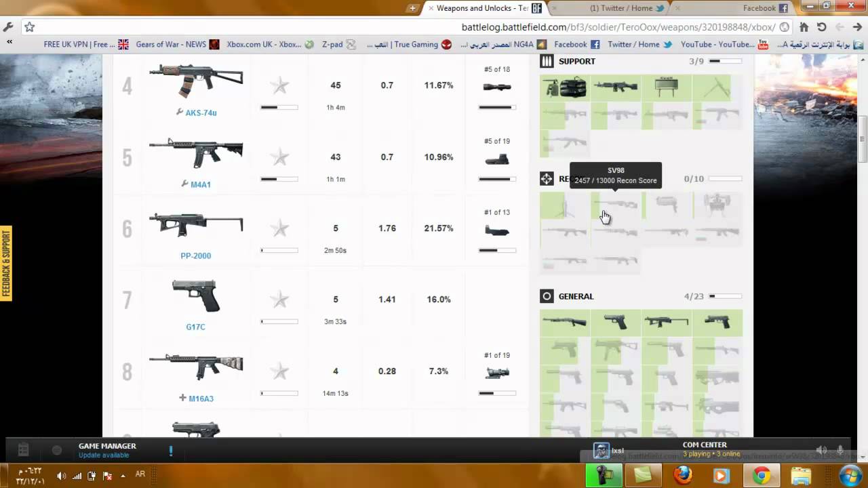Open the FREE UK VPN bookmark

pos(86,44)
